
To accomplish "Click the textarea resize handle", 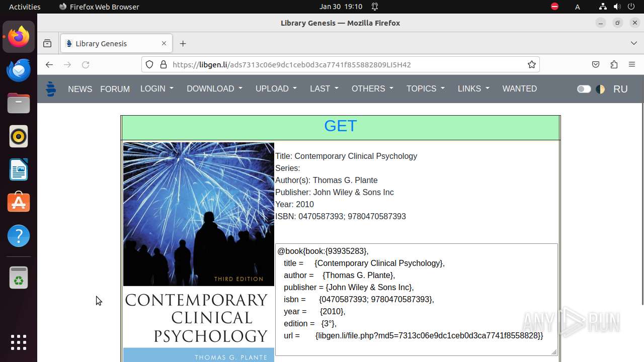I will coord(554,352).
